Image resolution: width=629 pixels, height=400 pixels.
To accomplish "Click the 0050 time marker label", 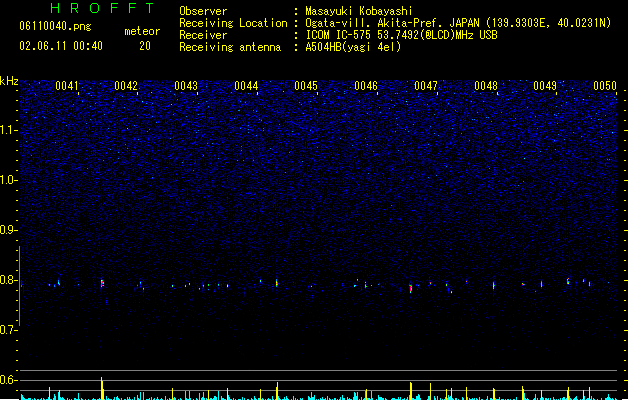I will coord(605,86).
